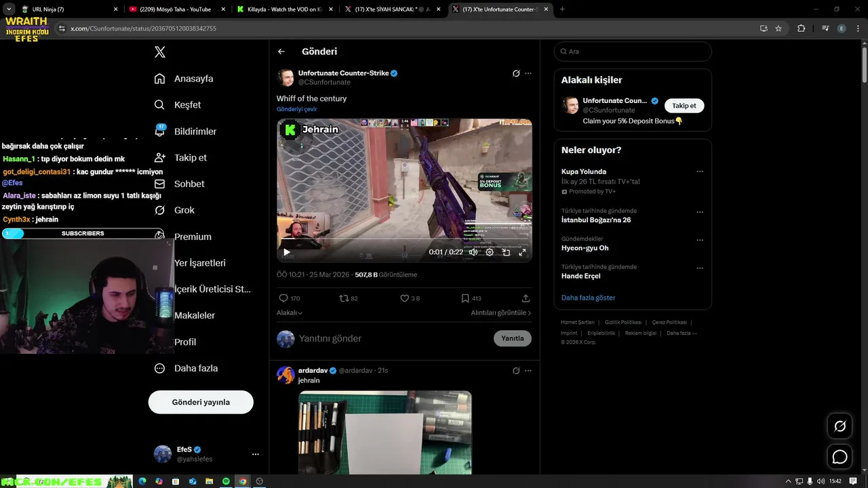Viewport: 868px width, 488px height.
Task: Open Chrome extensions puzzle icon
Action: [802, 28]
